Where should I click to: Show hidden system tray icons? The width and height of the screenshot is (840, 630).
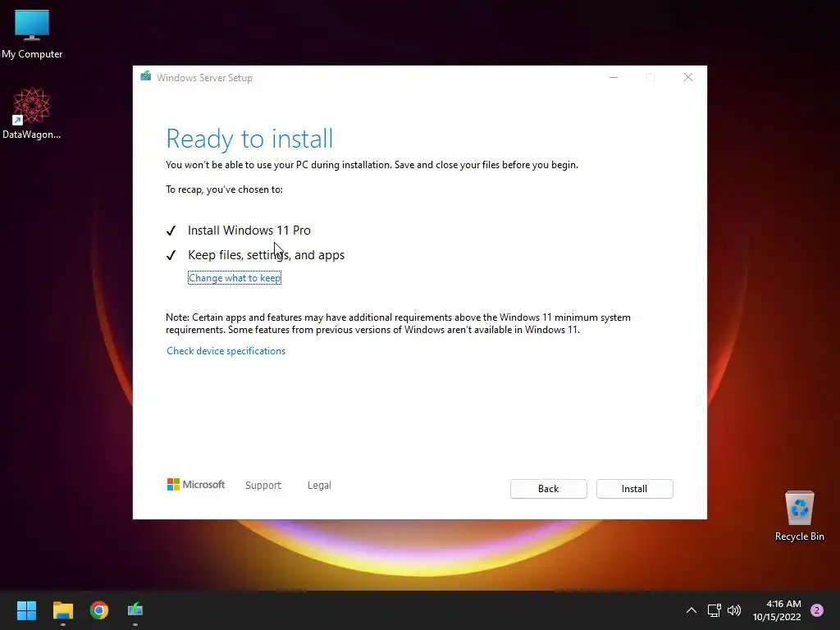[x=692, y=610]
